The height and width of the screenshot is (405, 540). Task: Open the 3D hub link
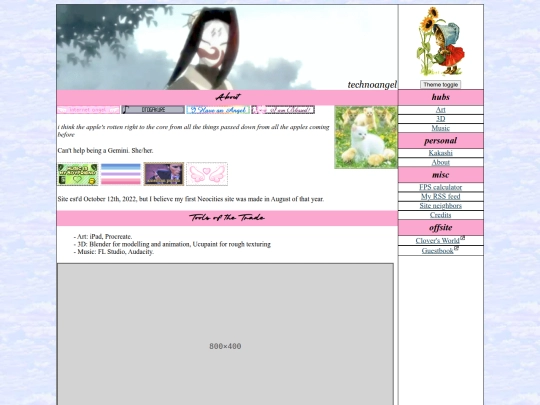point(440,119)
